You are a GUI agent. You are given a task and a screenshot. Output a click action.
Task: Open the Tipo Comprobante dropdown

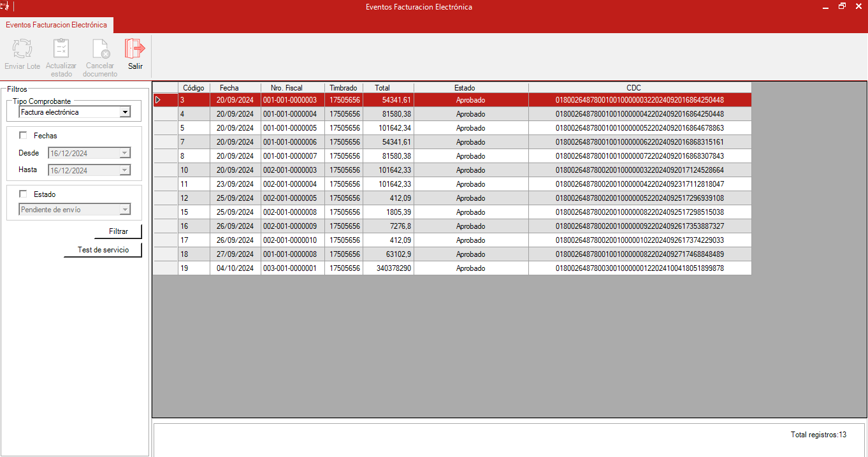125,112
